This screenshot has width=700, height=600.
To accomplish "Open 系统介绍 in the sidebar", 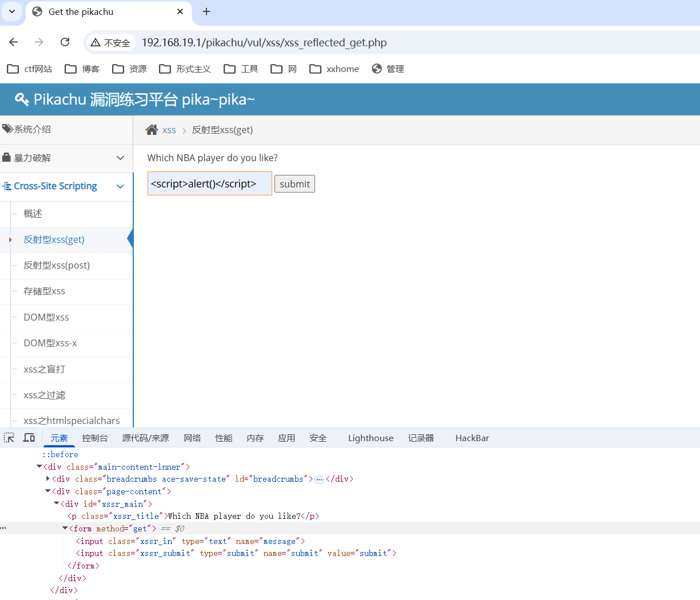I will coord(66,130).
